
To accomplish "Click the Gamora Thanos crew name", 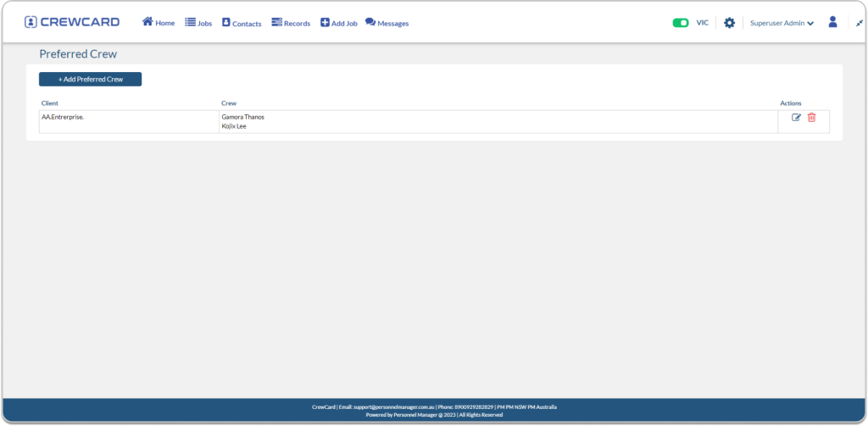I will pyautogui.click(x=242, y=117).
